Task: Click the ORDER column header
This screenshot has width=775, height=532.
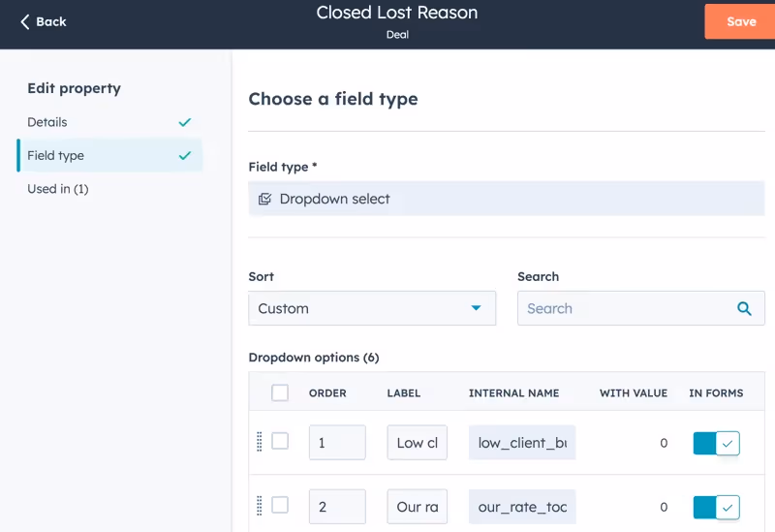Action: pos(327,393)
